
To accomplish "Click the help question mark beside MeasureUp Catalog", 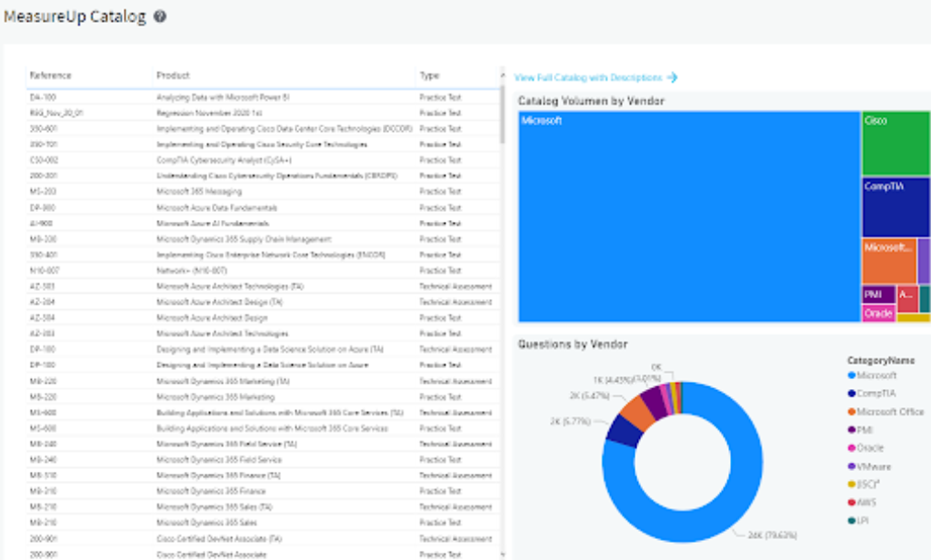I will (160, 16).
